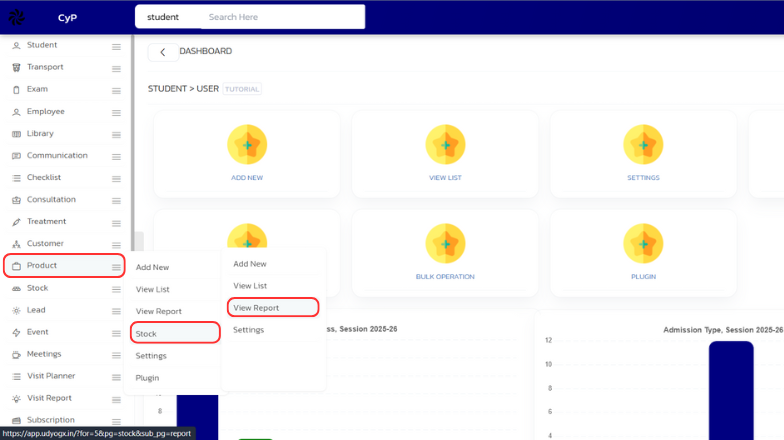Open the Tutorial link badge

point(242,89)
